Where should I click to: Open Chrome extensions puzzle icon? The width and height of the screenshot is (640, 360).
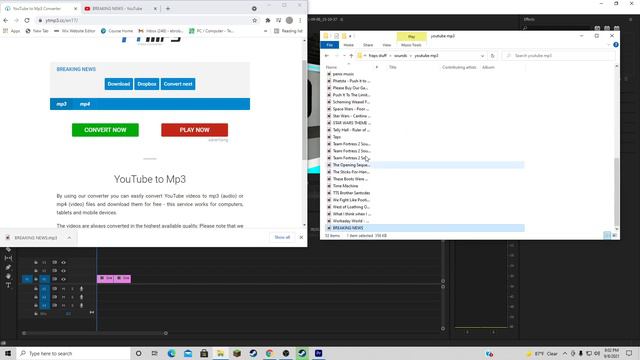point(268,20)
